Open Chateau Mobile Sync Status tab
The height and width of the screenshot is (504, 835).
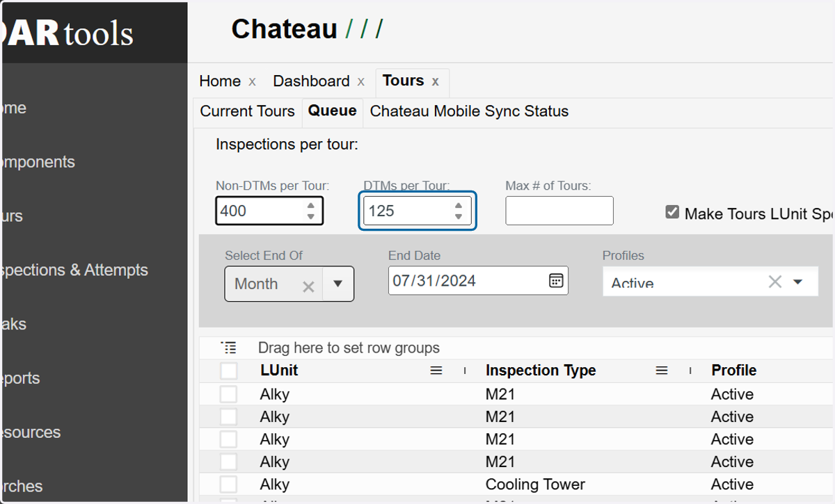tap(469, 111)
